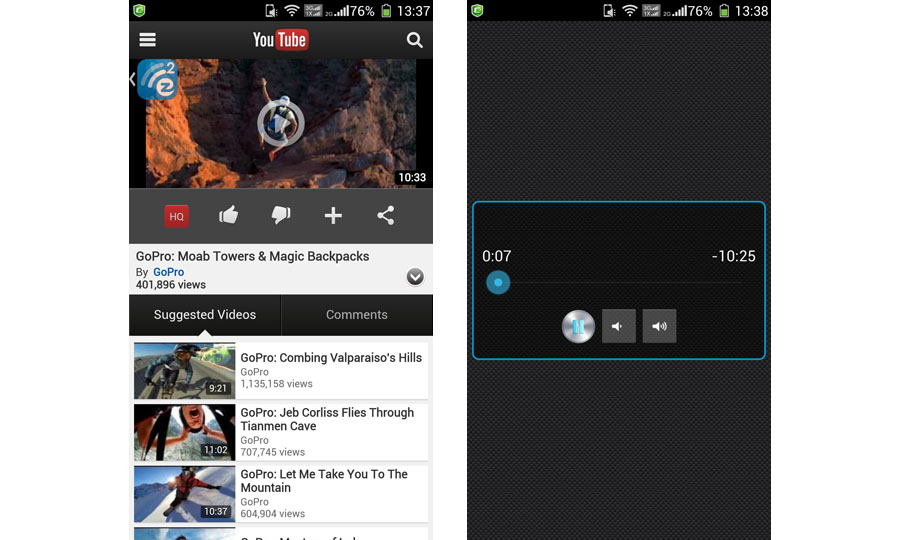Tap the green shield icon in left status bar

click(139, 10)
